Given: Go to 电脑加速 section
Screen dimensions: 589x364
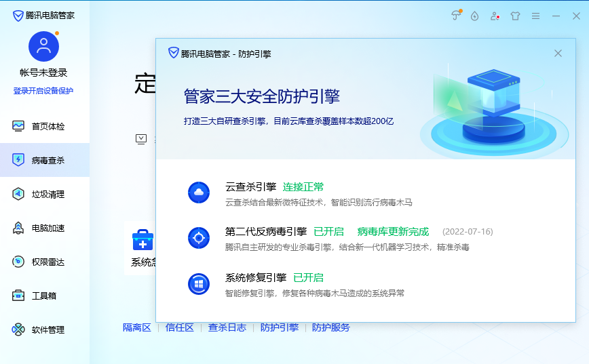Looking at the screenshot, I should (x=45, y=228).
